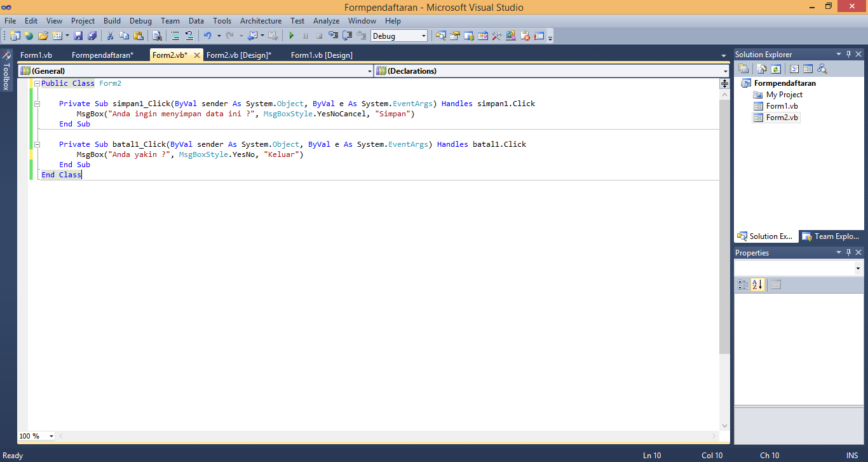Toggle Show All Files in Solution Explorer

click(x=761, y=68)
